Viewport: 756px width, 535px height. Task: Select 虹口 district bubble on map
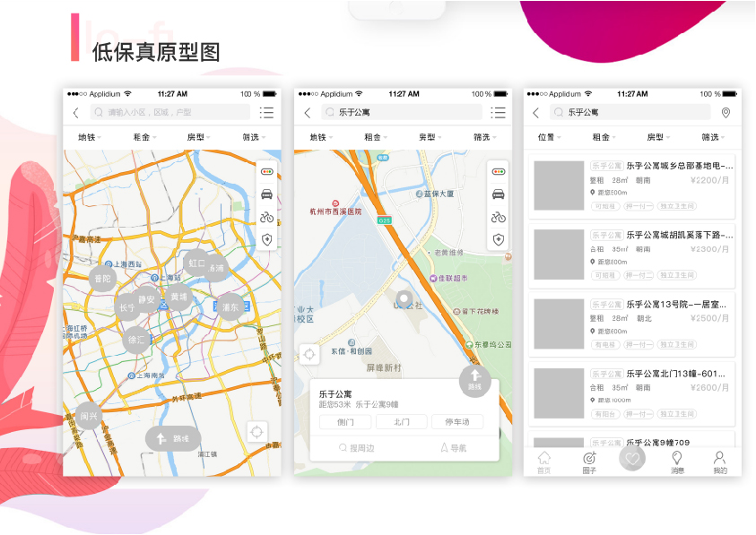[x=196, y=263]
